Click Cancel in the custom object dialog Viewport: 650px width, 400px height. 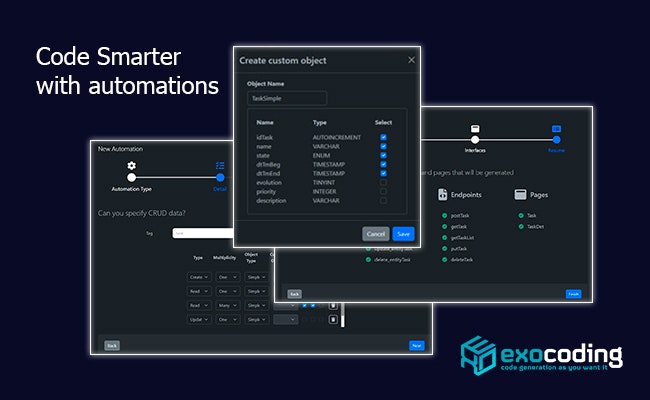[376, 234]
